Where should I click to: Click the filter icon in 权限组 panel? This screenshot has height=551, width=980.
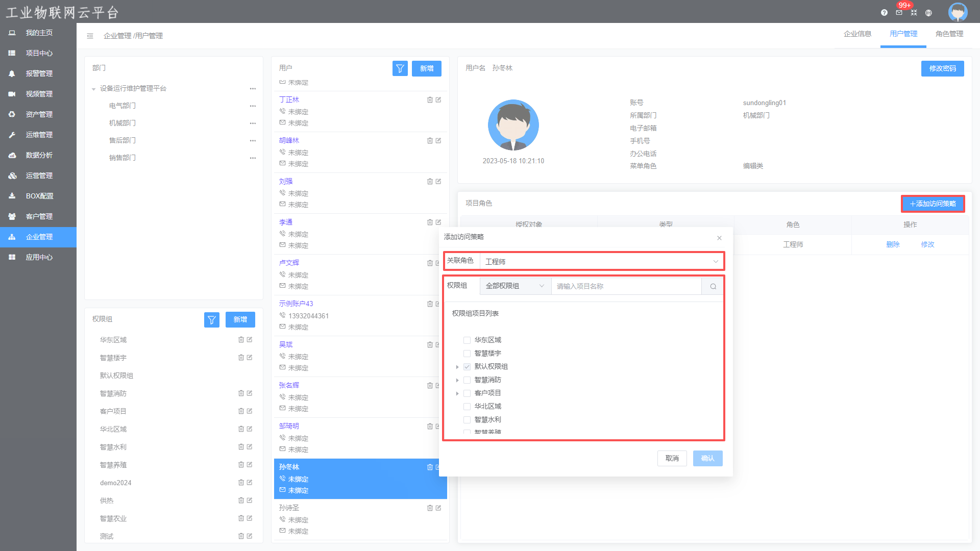(211, 320)
